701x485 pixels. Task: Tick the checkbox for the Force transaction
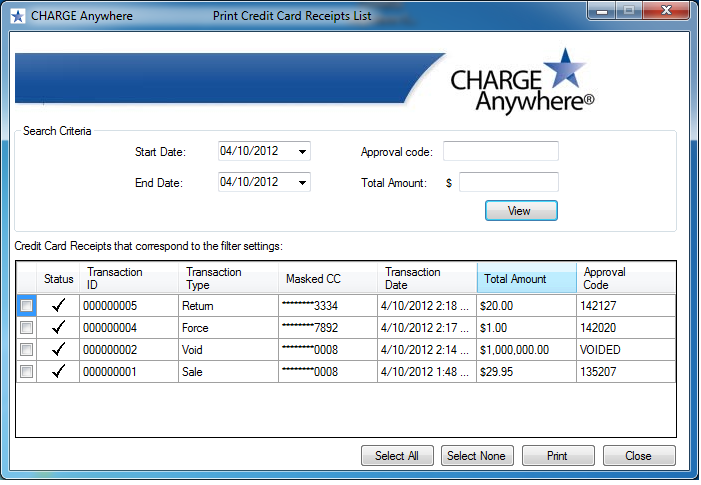pyautogui.click(x=27, y=327)
